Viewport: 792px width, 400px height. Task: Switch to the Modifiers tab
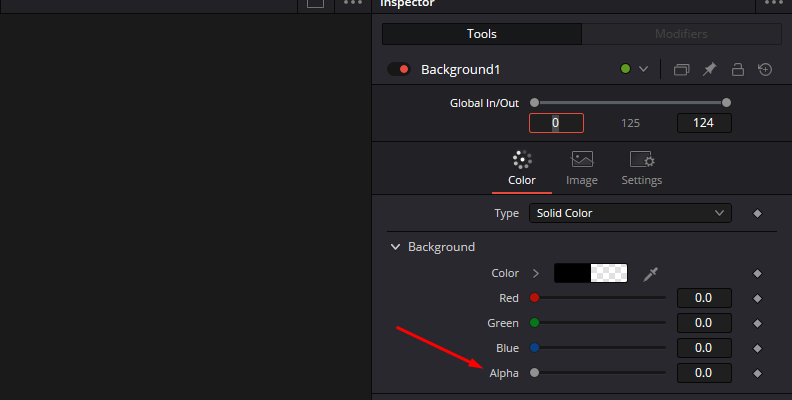coord(681,34)
